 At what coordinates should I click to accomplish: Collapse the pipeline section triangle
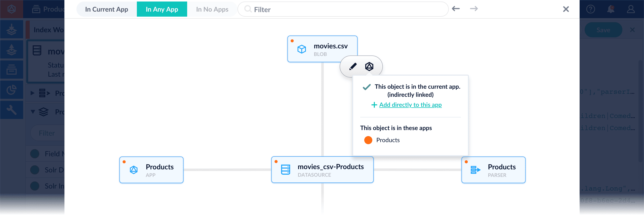tap(33, 112)
